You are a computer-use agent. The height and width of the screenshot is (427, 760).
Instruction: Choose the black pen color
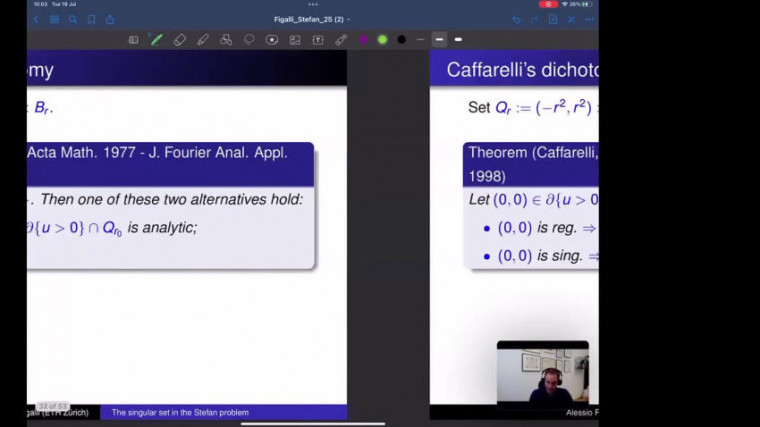tap(401, 40)
